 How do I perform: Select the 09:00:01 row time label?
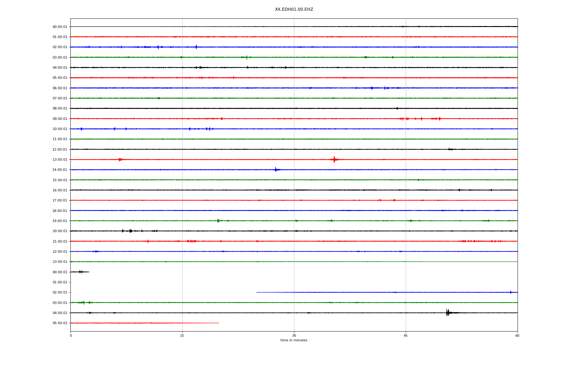point(60,119)
